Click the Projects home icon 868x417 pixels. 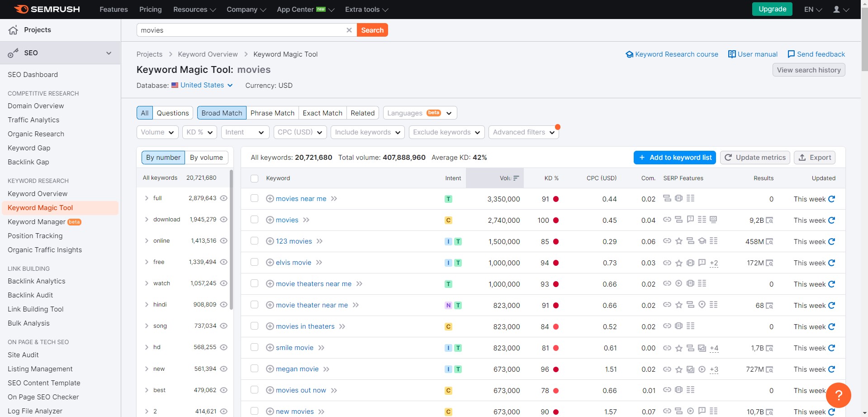click(x=13, y=30)
